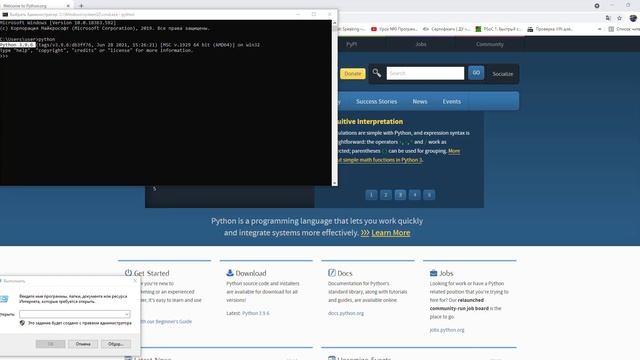Follow the Learn More link
Viewport: 640px width, 360px height.
[391, 233]
